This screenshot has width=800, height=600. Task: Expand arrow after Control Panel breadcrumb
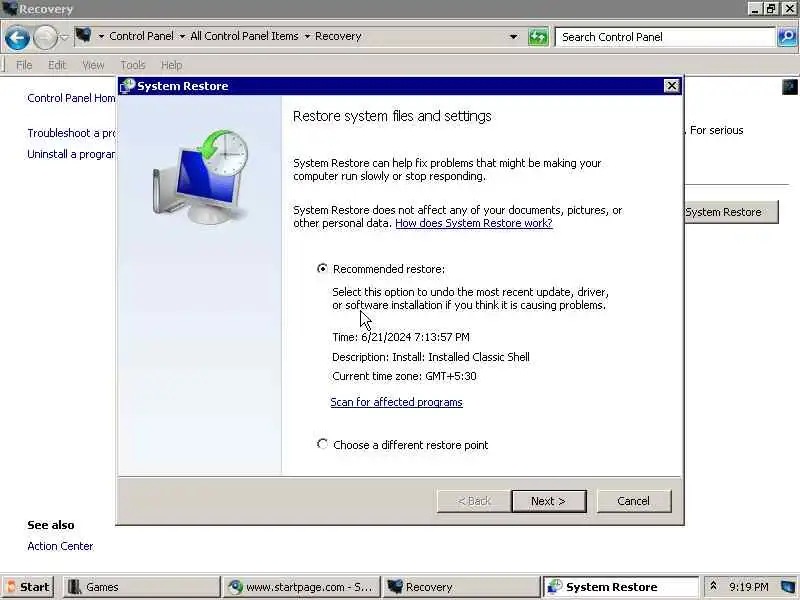tap(182, 37)
